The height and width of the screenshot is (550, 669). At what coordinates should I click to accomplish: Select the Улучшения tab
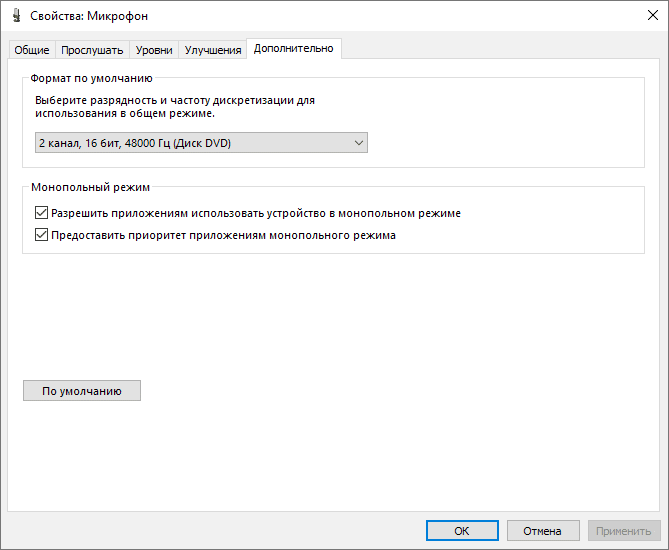tap(213, 50)
